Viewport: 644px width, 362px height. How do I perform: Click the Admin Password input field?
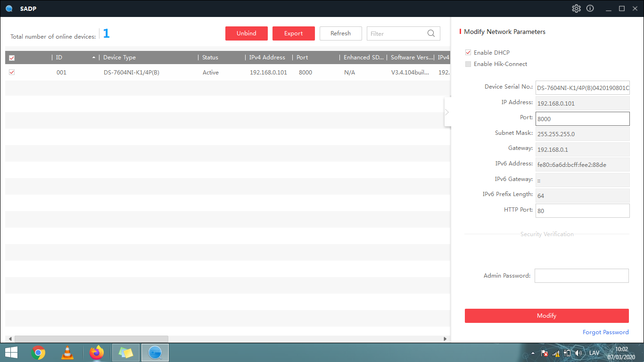[x=581, y=276]
